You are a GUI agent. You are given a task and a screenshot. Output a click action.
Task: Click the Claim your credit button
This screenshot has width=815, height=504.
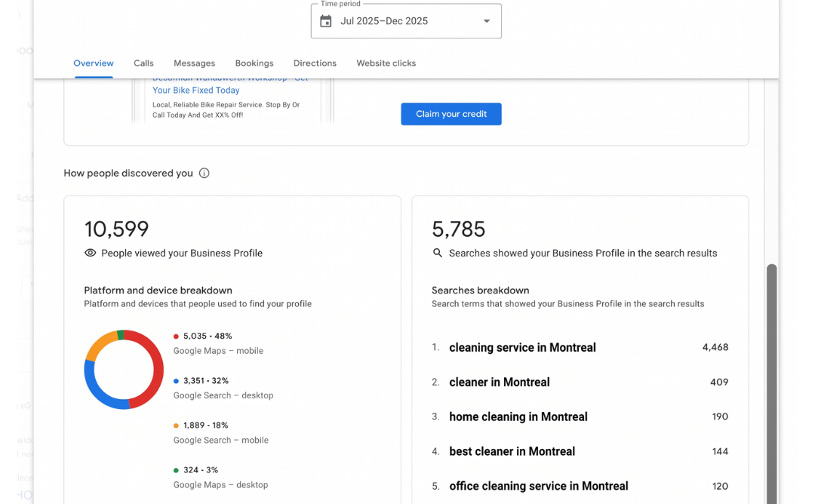[x=451, y=114]
